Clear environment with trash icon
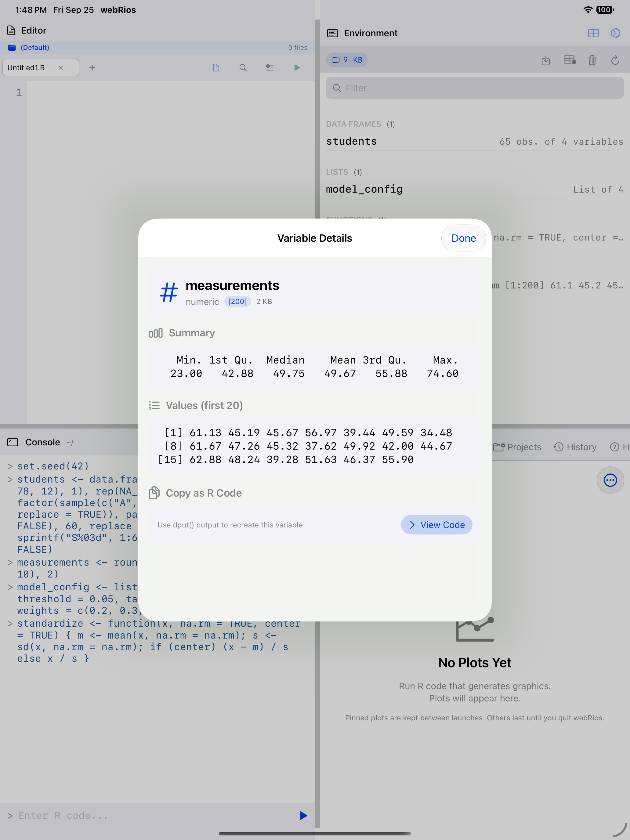The width and height of the screenshot is (630, 840). (x=592, y=60)
